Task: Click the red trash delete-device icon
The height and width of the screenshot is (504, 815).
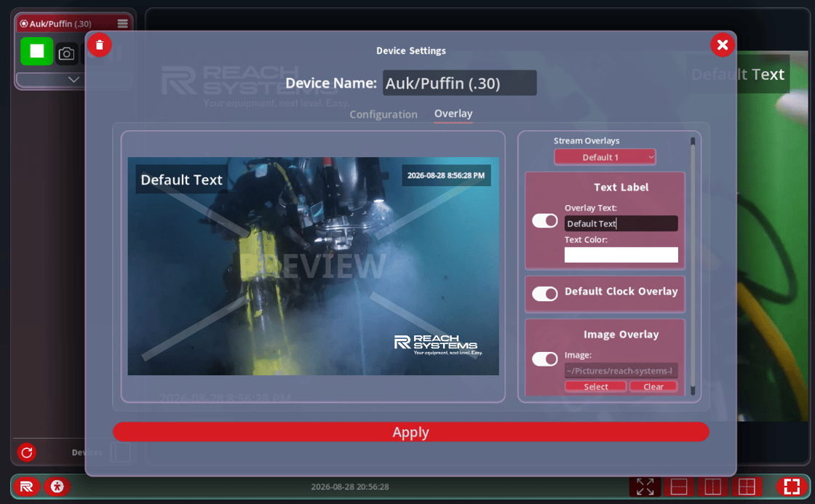Action: (100, 45)
